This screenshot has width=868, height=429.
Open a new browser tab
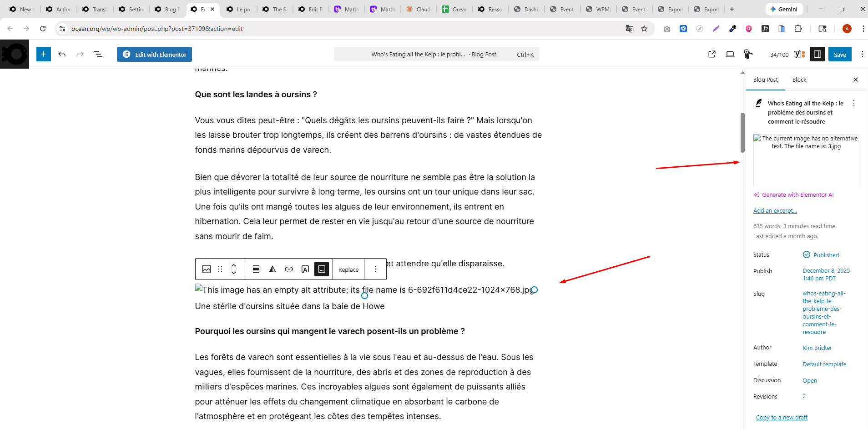click(x=732, y=9)
